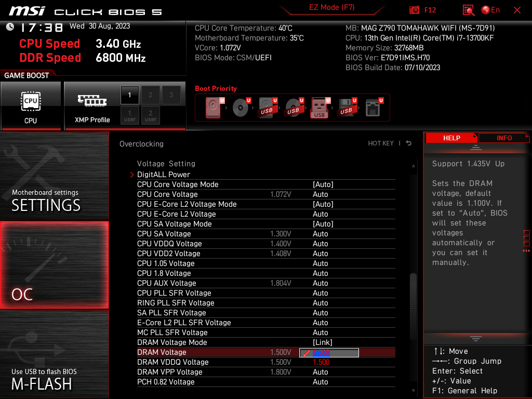Select the CPU VDDQ Voltage row
532x399 pixels.
266,243
